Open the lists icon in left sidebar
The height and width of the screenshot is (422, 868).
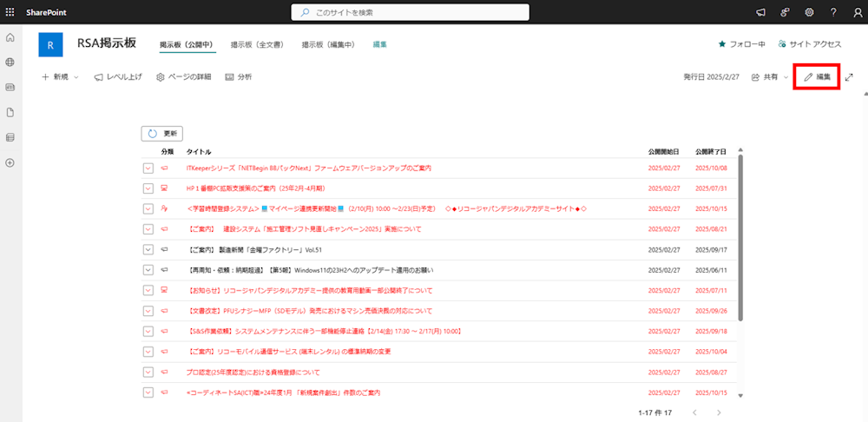(10, 137)
